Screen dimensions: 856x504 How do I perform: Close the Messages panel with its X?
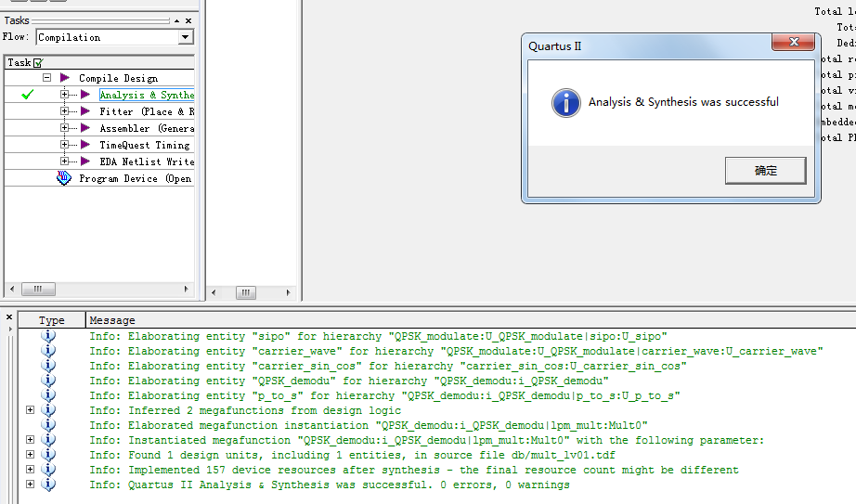[9, 317]
